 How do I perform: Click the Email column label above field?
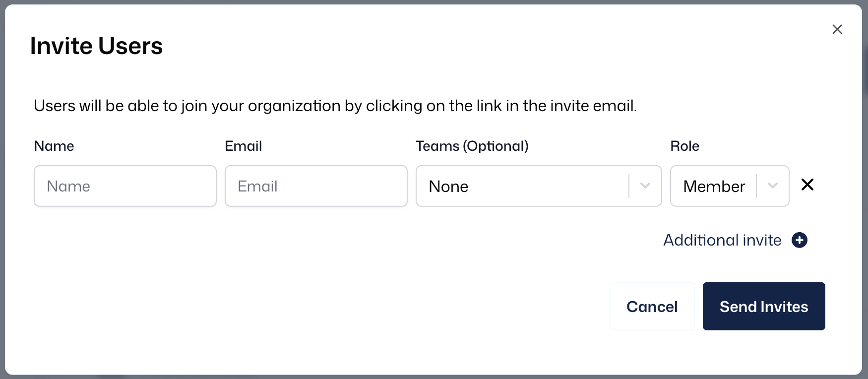(x=243, y=146)
